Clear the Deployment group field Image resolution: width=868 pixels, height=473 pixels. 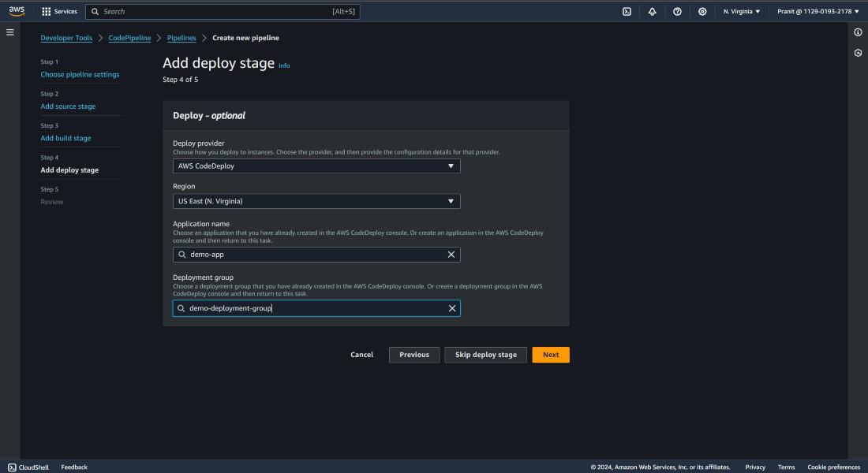[451, 308]
